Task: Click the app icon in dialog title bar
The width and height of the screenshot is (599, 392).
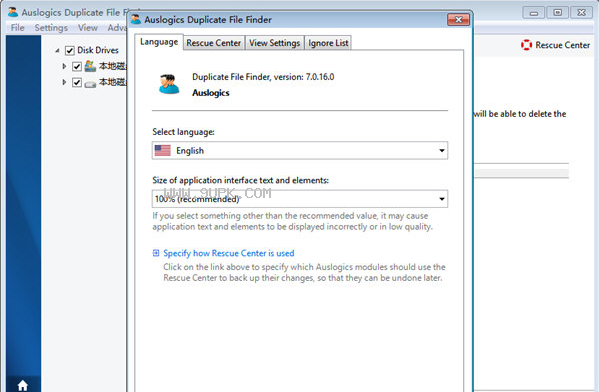Action: point(136,19)
